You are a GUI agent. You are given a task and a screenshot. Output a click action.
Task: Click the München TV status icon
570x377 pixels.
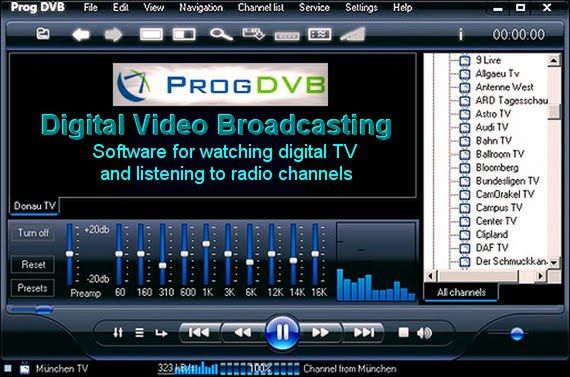pos(25,369)
